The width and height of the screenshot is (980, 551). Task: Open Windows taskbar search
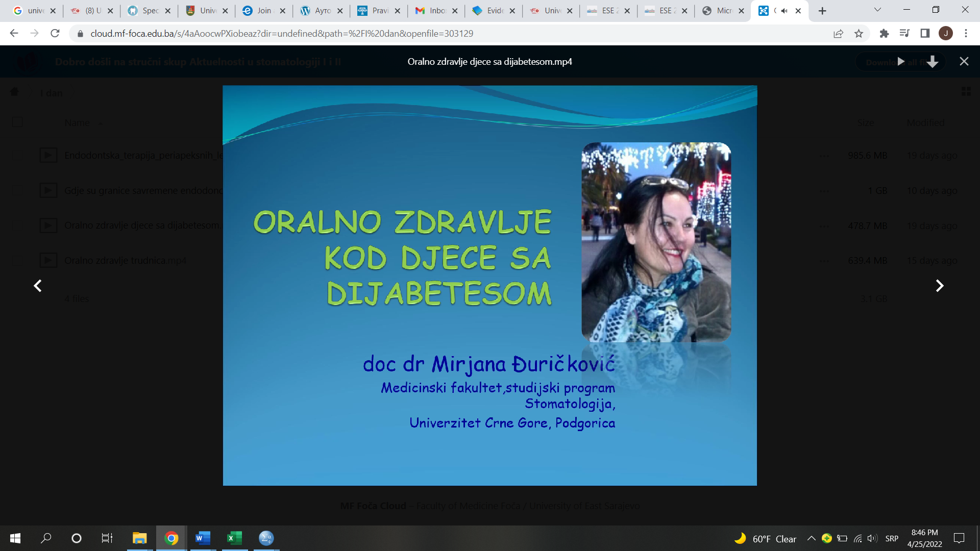[x=46, y=538]
